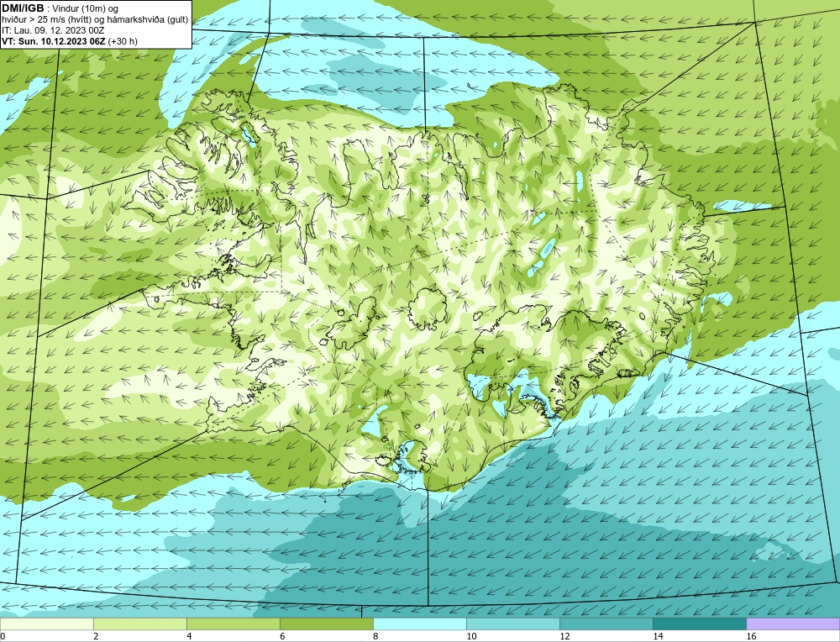Click the 'DMI/IGB' title text
Viewport: 840px width, 642px height.
[23, 8]
